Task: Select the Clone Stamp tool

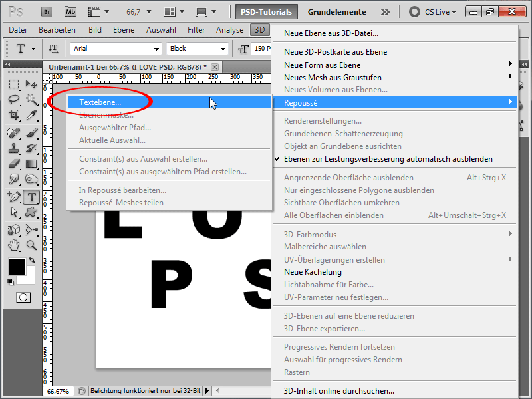Action: click(x=14, y=148)
